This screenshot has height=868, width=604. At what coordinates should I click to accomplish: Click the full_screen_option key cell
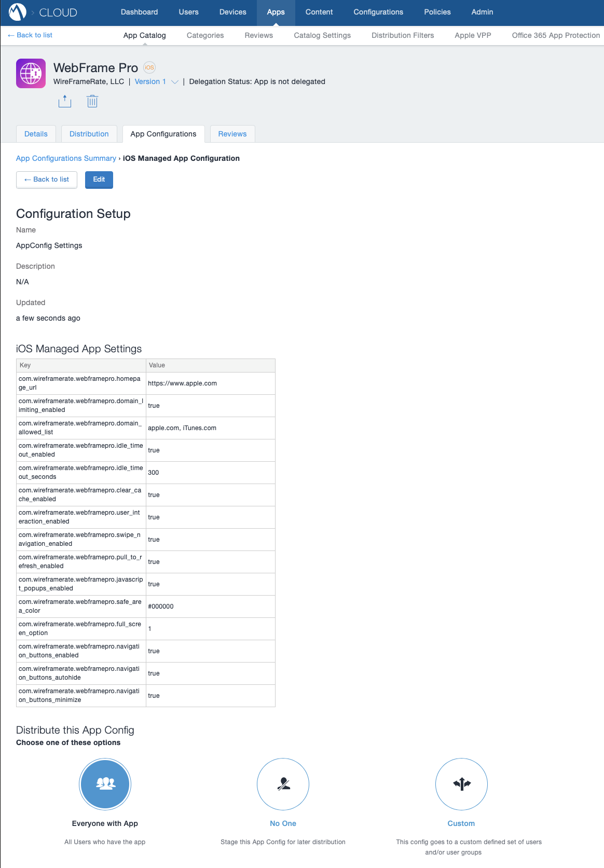pos(81,629)
